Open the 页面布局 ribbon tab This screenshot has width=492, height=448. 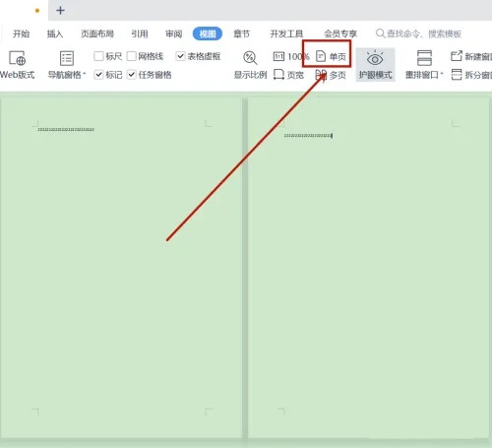click(x=97, y=33)
